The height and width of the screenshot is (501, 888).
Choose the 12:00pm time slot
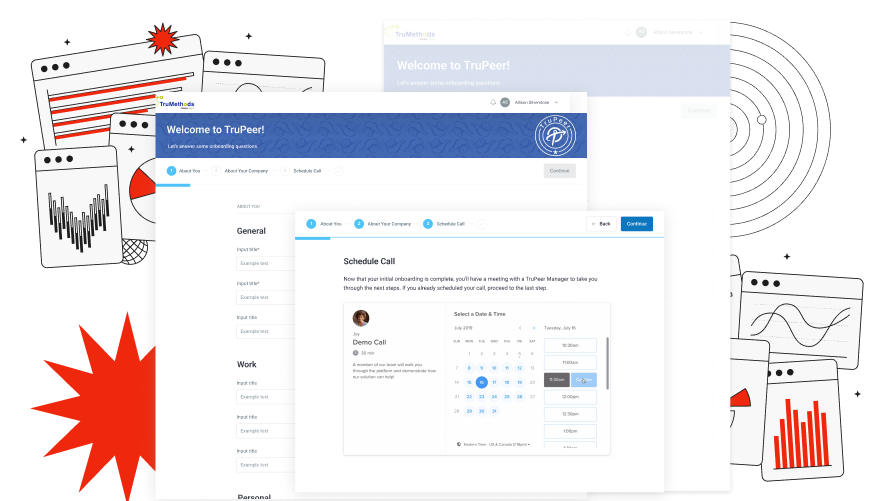click(570, 397)
